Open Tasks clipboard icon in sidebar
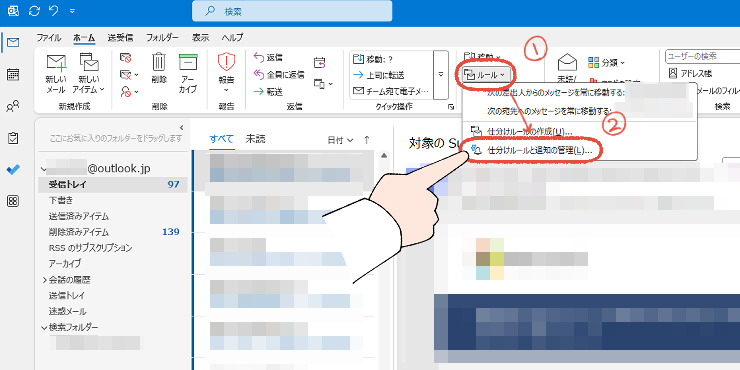 pyautogui.click(x=13, y=138)
